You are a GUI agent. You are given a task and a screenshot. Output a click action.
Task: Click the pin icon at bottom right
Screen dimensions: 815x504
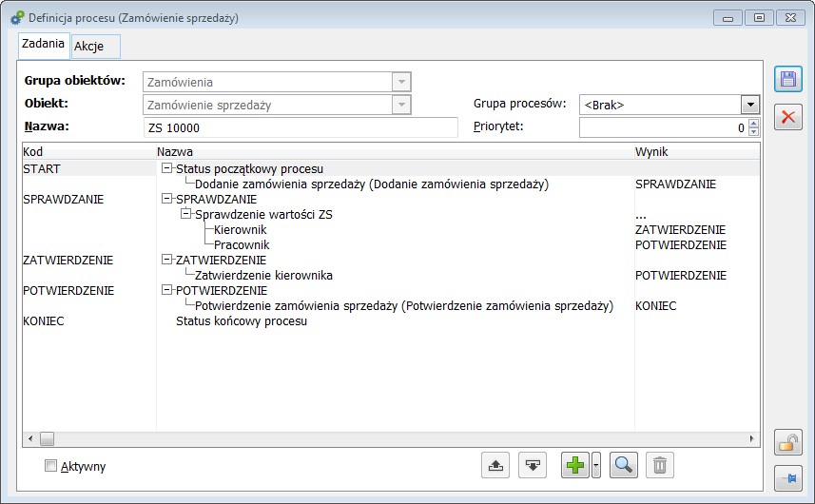point(788,478)
